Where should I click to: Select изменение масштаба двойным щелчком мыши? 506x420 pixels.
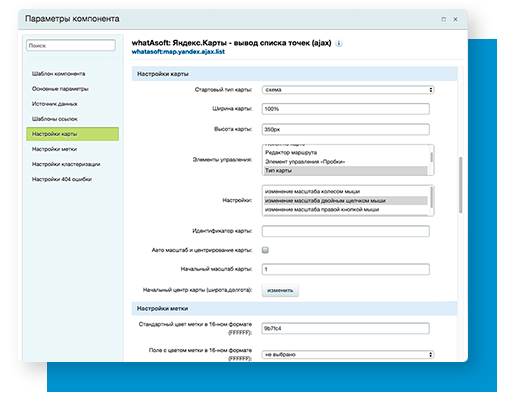345,201
